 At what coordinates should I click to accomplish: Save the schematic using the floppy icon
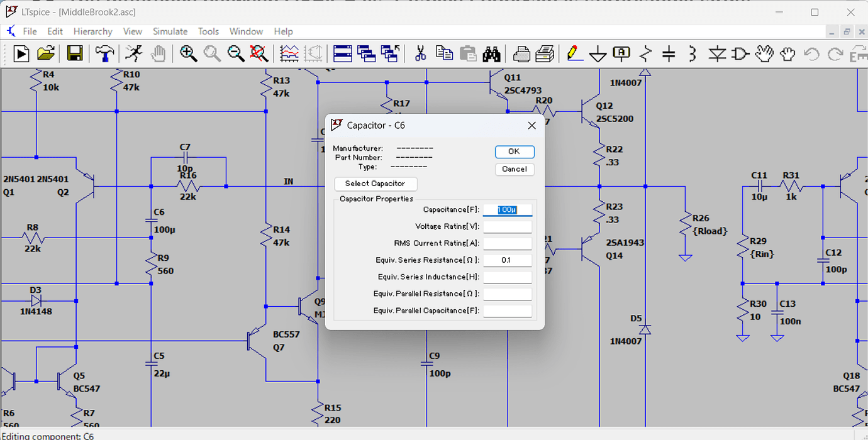click(75, 53)
